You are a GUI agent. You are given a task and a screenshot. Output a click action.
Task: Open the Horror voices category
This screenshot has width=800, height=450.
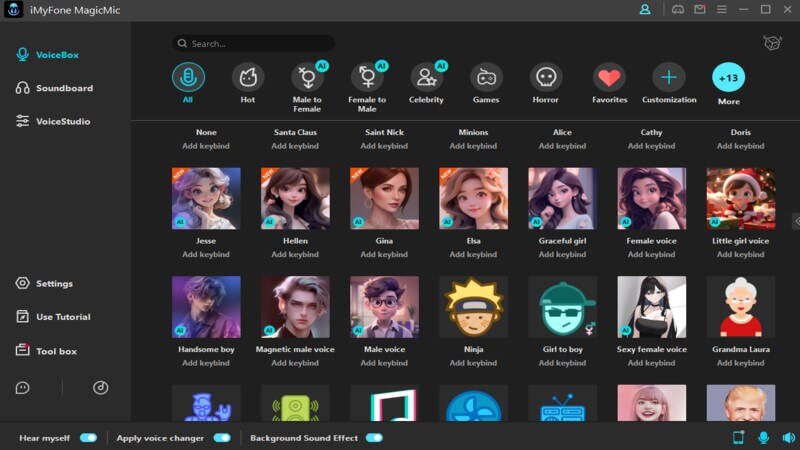(545, 77)
